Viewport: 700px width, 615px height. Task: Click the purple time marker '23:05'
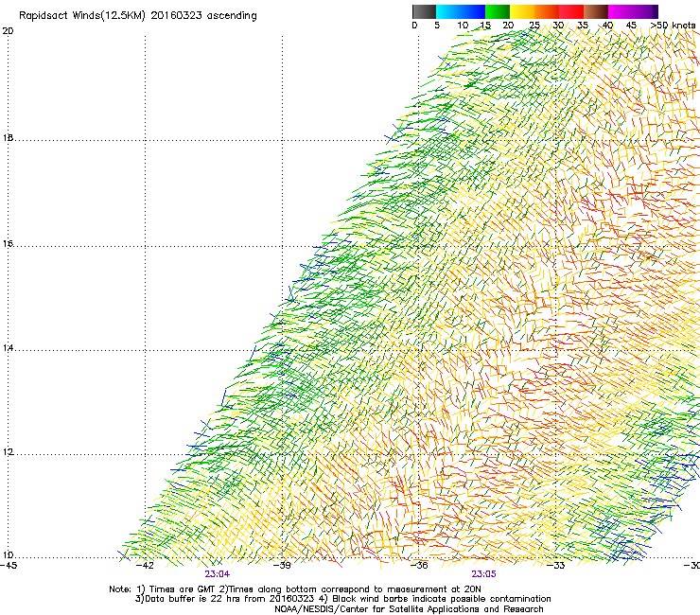point(484,574)
